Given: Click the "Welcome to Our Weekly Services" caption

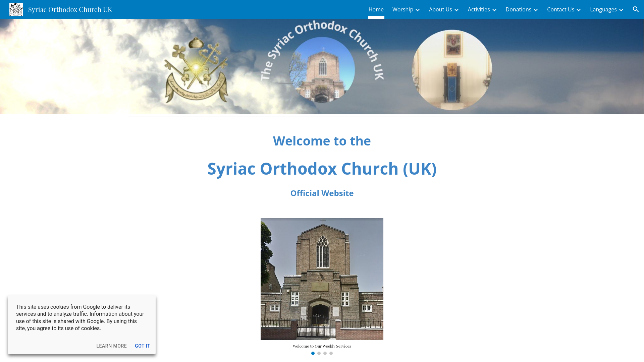Looking at the screenshot, I should tap(322, 346).
